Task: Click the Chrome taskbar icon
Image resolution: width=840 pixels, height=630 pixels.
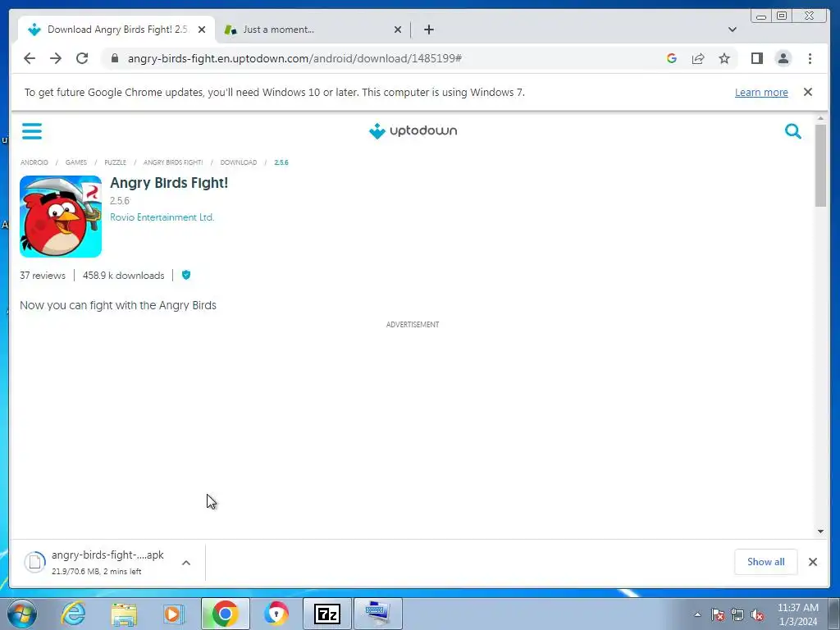Action: [x=225, y=614]
